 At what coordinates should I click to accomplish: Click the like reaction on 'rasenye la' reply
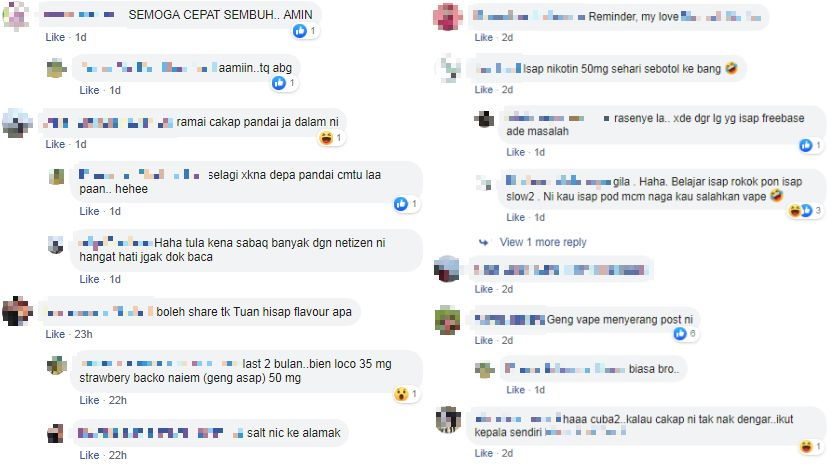(806, 145)
